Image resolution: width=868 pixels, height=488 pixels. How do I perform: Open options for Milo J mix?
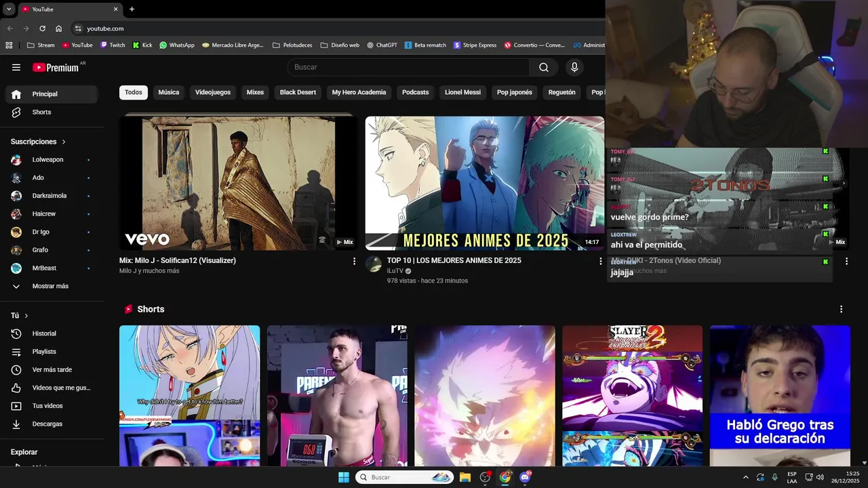(354, 261)
